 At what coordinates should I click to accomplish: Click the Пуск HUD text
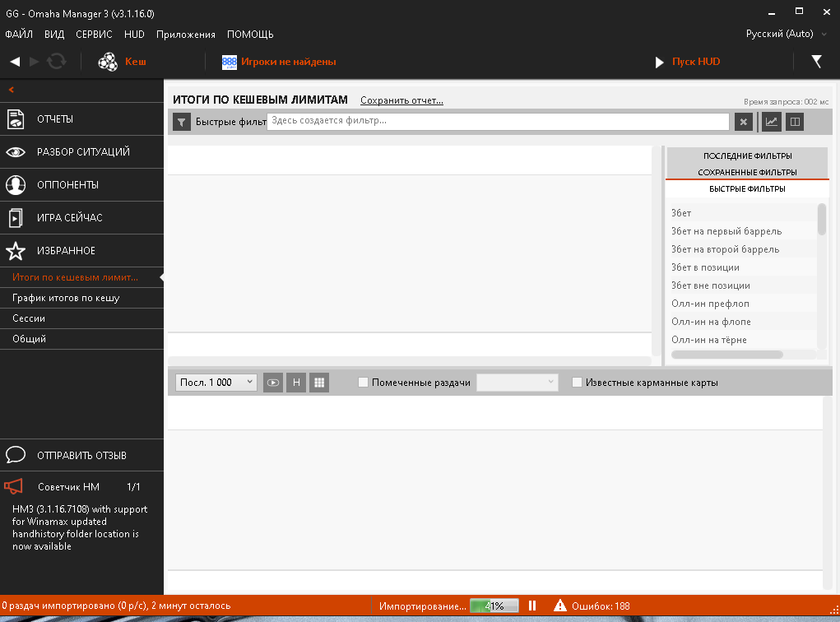[x=696, y=62]
